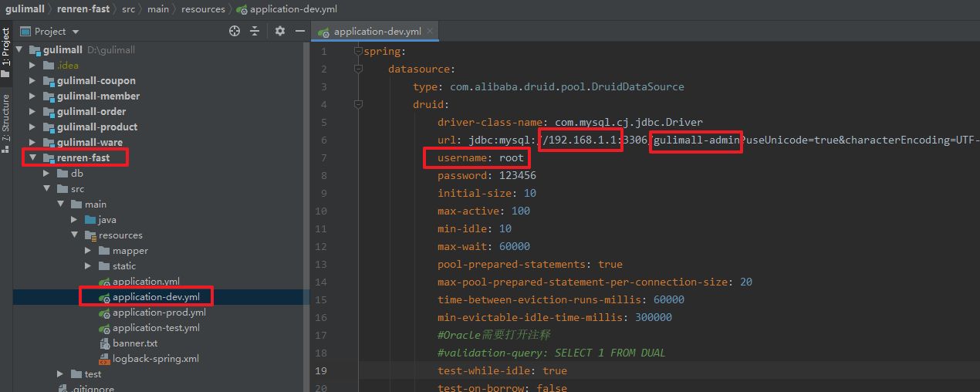Click pool-prepared-statements: true line
The image size is (980, 392).
point(530,264)
